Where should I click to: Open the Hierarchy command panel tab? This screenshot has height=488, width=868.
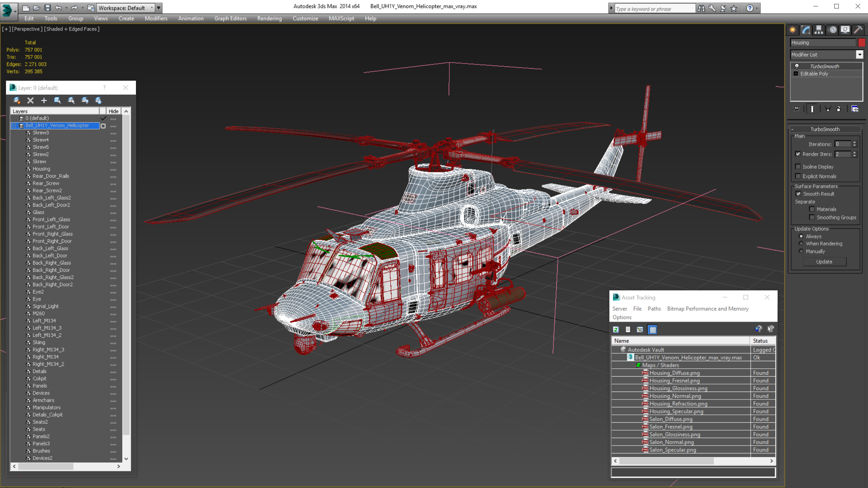[819, 30]
